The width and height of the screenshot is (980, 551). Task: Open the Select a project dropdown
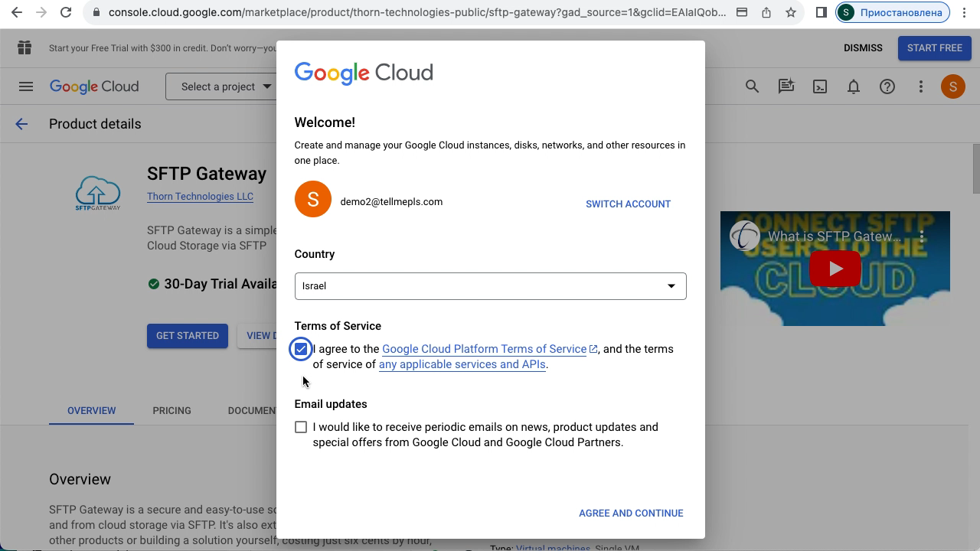pos(222,86)
